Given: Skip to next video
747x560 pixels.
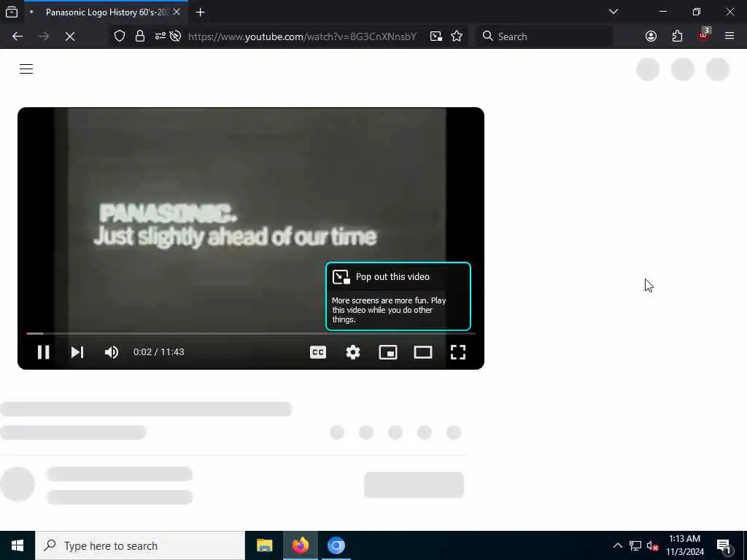Looking at the screenshot, I should click(x=77, y=352).
